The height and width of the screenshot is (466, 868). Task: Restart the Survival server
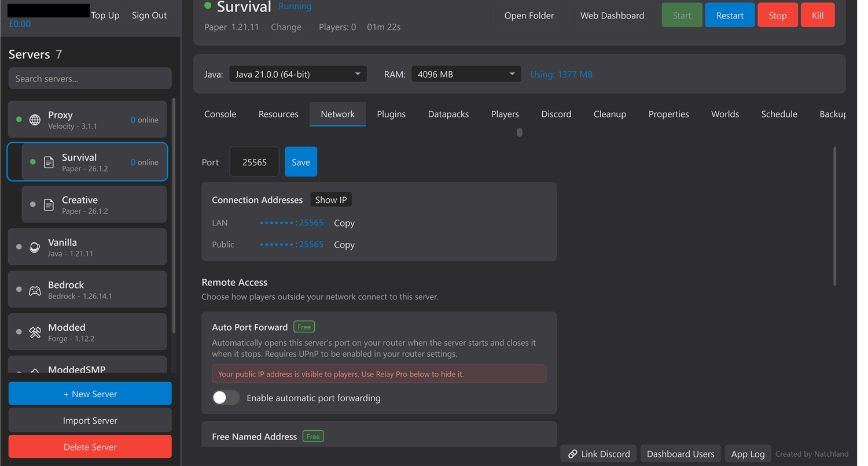click(x=730, y=15)
